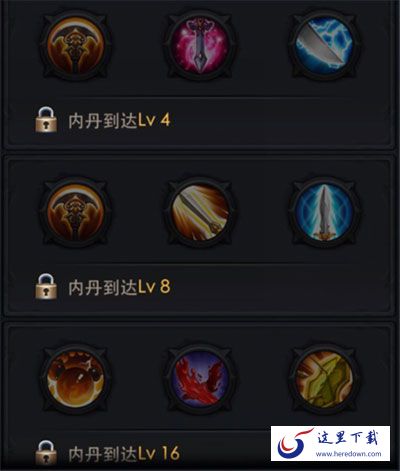Click the 内丹到达Lv 4 unlock requirement text
Viewport: 400px width, 471px height.
click(x=119, y=120)
